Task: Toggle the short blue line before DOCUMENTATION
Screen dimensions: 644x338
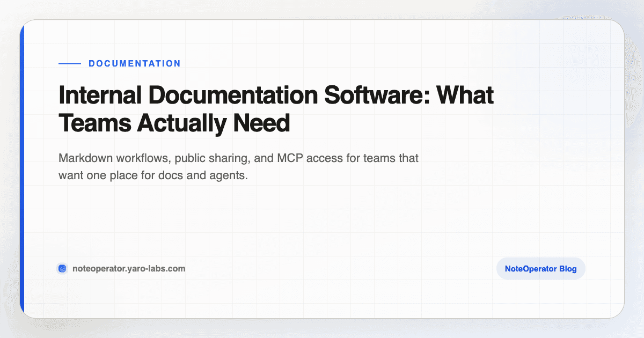Action: point(70,63)
